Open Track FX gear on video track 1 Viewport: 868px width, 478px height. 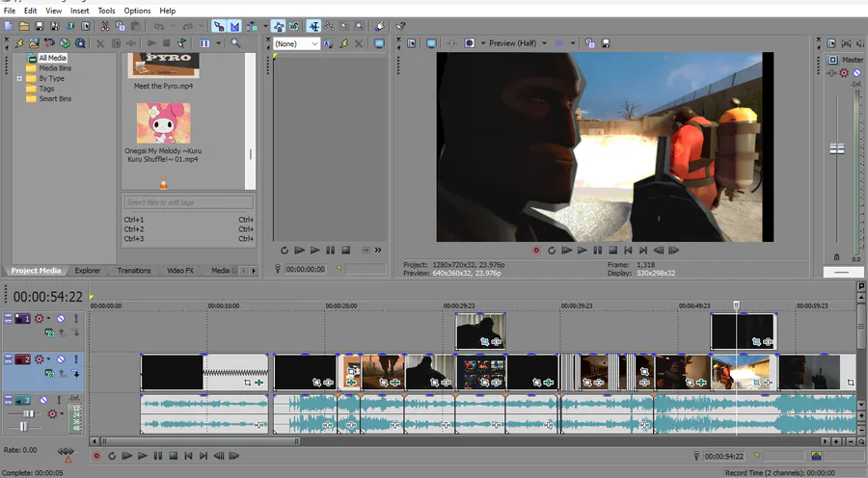(x=39, y=318)
